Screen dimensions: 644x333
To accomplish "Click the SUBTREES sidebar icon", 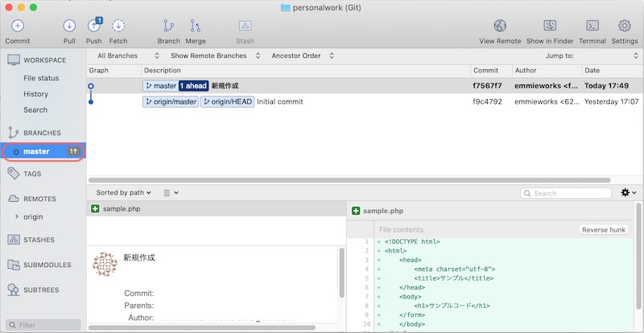I will click(14, 290).
